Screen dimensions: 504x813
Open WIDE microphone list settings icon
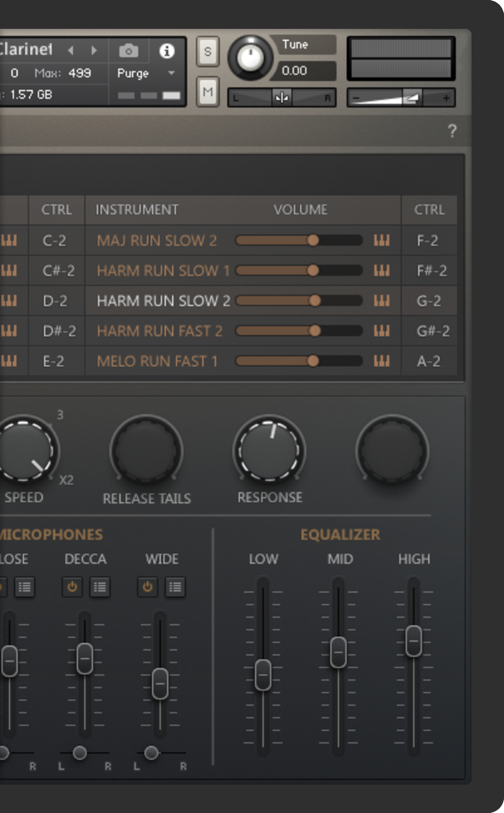(x=175, y=587)
